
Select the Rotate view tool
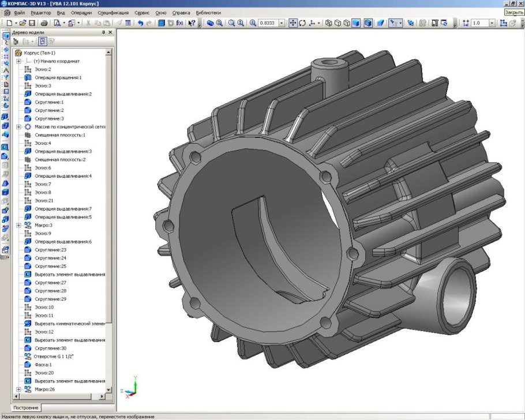pos(302,23)
